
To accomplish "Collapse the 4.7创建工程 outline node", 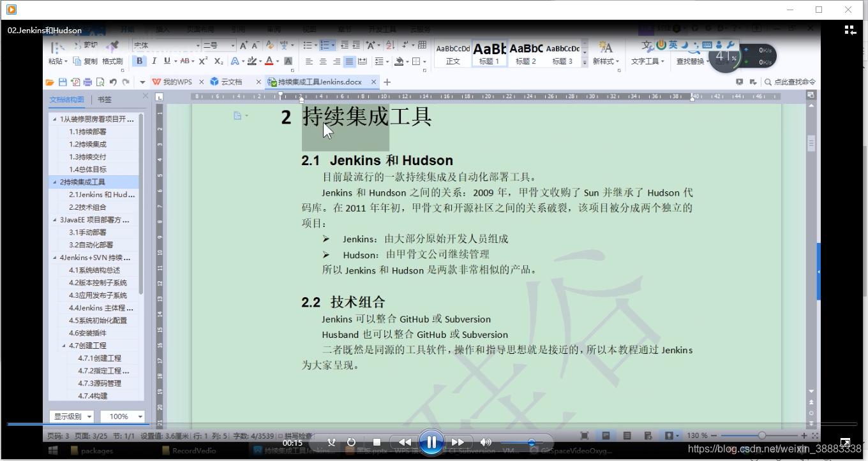I will tap(64, 346).
